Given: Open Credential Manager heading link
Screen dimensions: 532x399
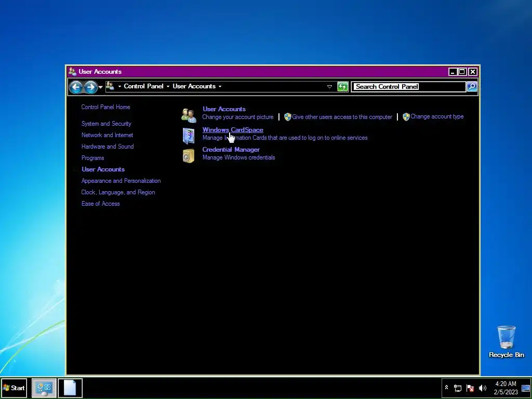Looking at the screenshot, I should 231,150.
